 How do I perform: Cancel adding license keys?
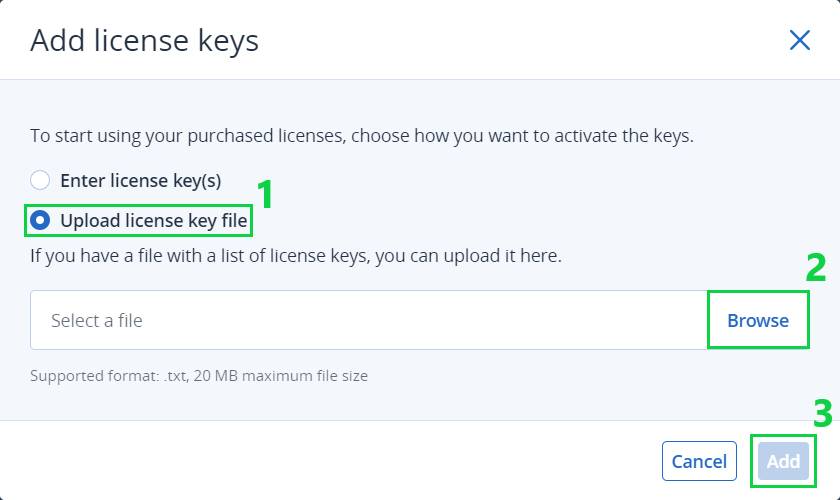click(699, 461)
